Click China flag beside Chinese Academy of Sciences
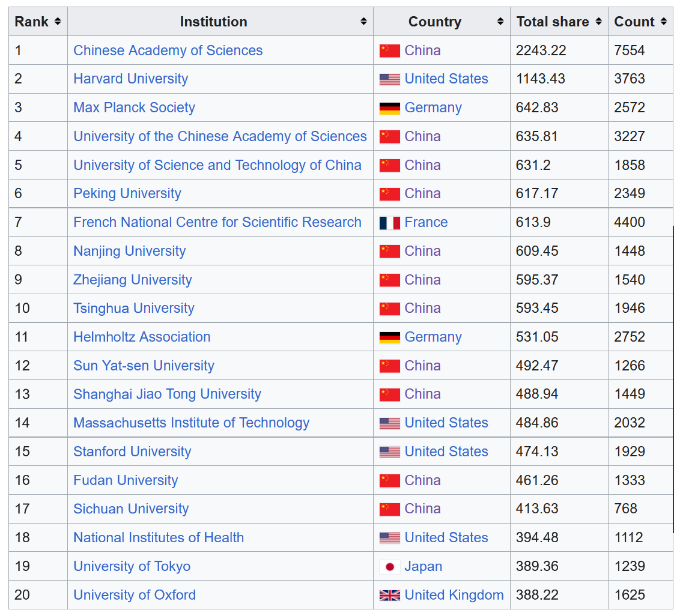Screen dimensions: 680x616 pyautogui.click(x=389, y=50)
